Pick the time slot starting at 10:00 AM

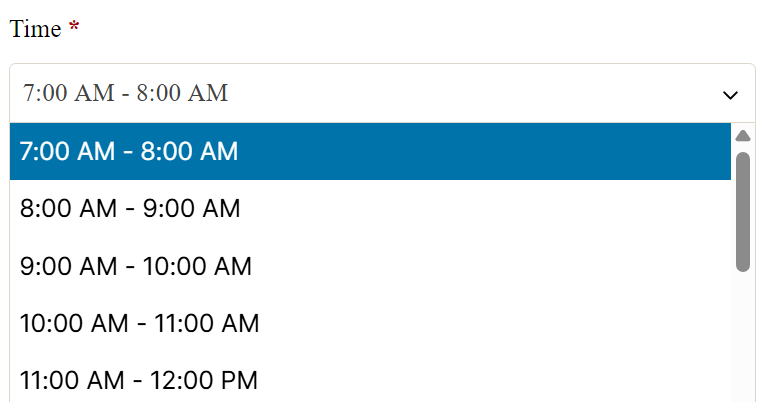(140, 324)
